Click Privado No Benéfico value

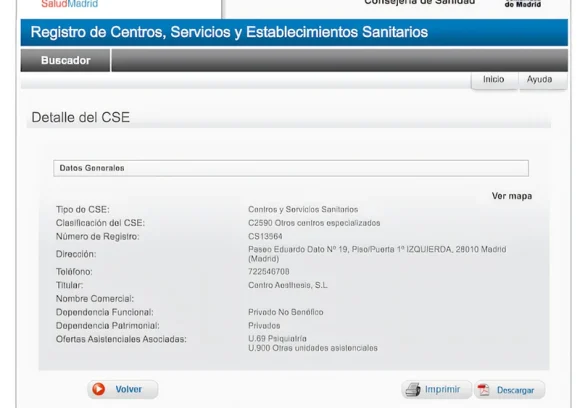click(x=286, y=312)
